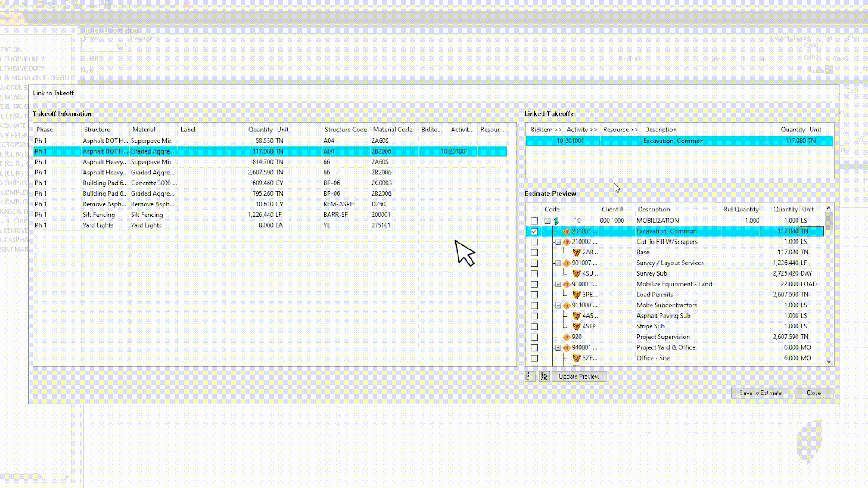Enable checkbox for Excavation Common row
The width and height of the screenshot is (868, 488).
534,231
